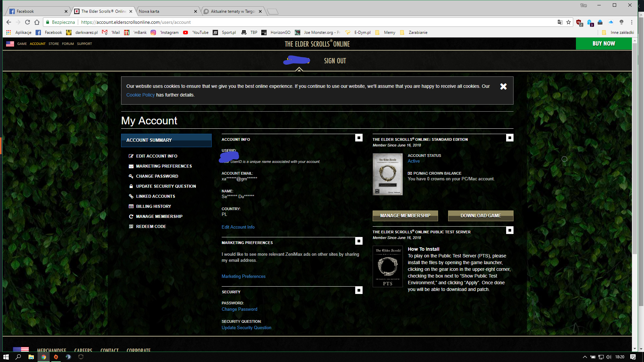Screen dimensions: 644x362
Task: Collapse the Marketing Preferences panel square toggle
Action: (359, 241)
